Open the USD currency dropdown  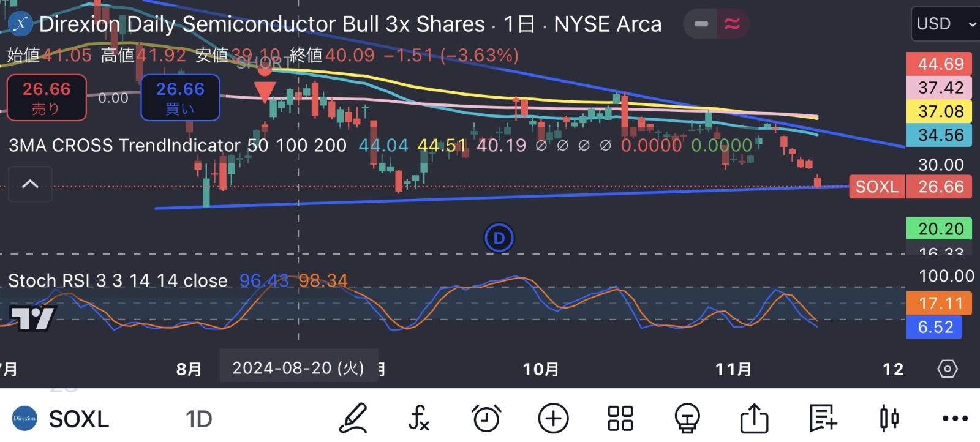point(946,24)
